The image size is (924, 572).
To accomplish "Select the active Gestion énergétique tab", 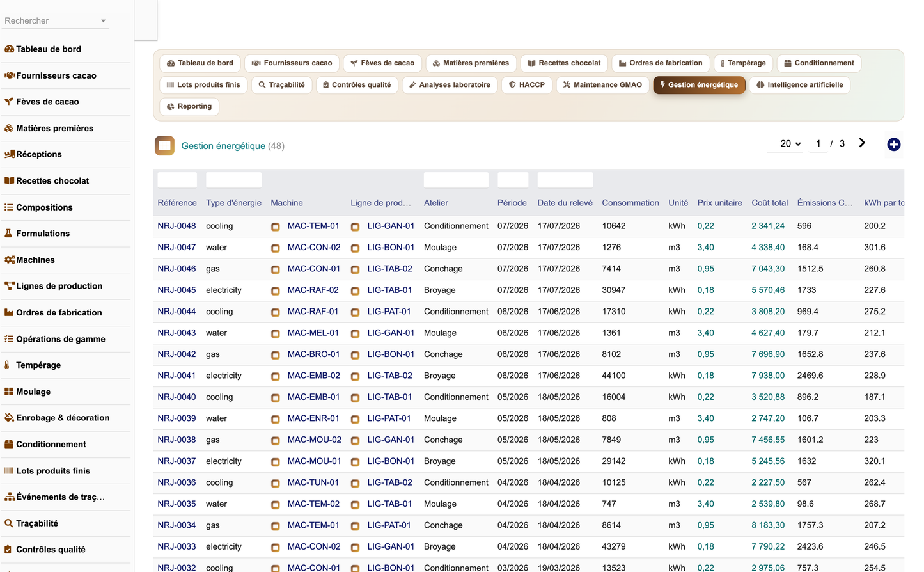I will [x=699, y=85].
